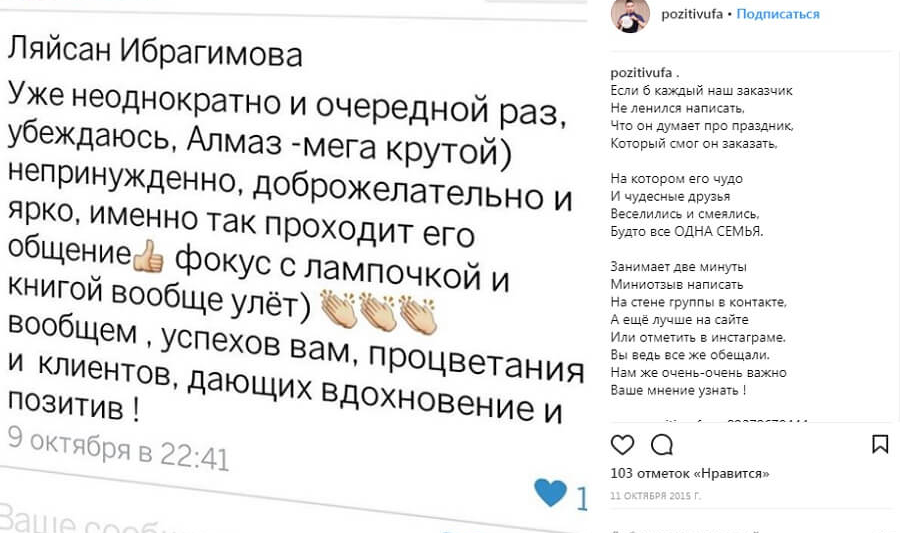Click the Подписаться follow button
Image resolution: width=905 pixels, height=533 pixels.
point(778,14)
